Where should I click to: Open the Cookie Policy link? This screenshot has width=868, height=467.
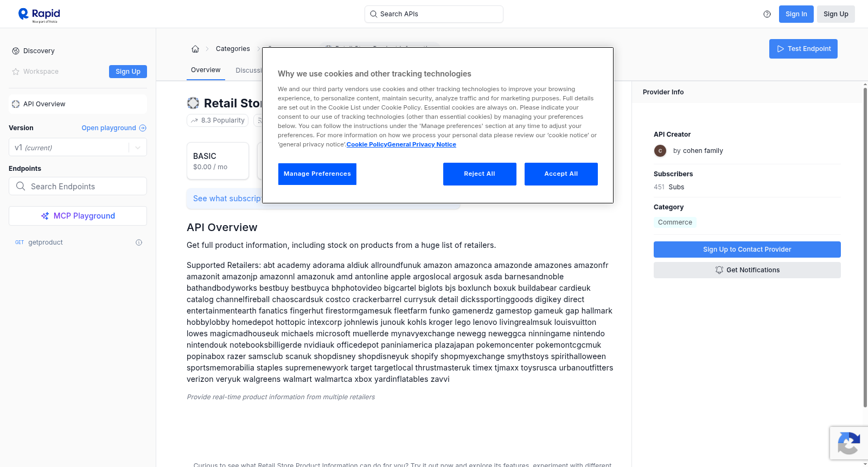[367, 144]
